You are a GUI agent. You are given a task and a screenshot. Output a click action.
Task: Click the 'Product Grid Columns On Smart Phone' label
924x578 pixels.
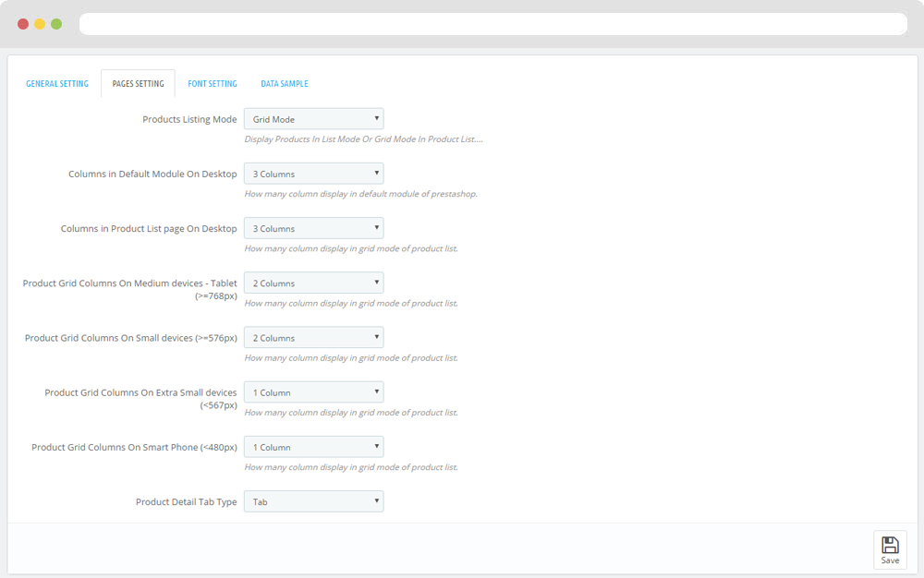click(x=134, y=448)
